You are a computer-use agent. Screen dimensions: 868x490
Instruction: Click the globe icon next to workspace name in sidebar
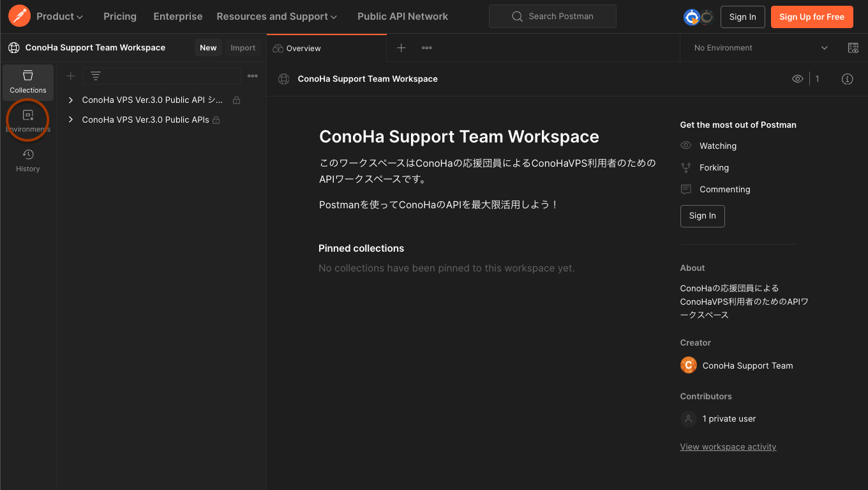click(14, 48)
